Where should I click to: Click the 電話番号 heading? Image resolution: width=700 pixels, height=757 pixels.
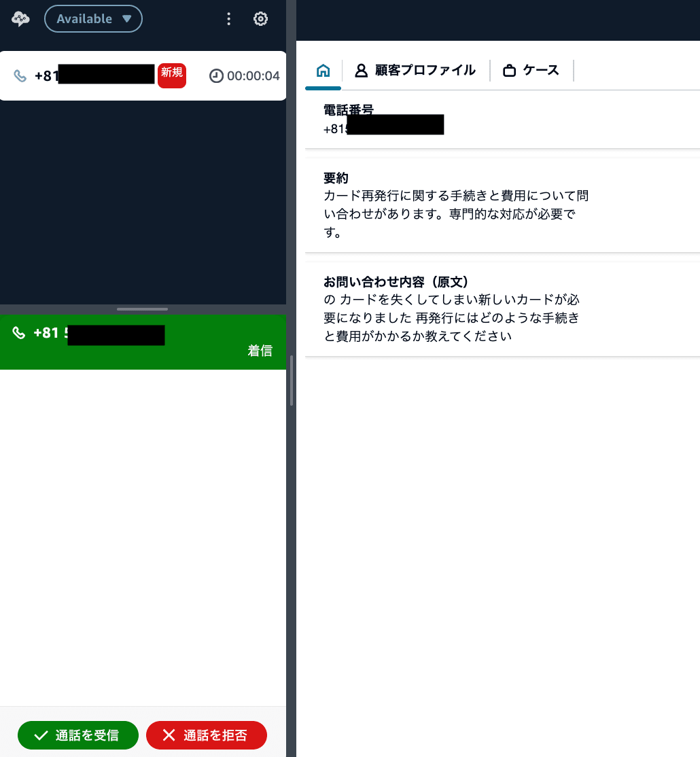pyautogui.click(x=349, y=109)
